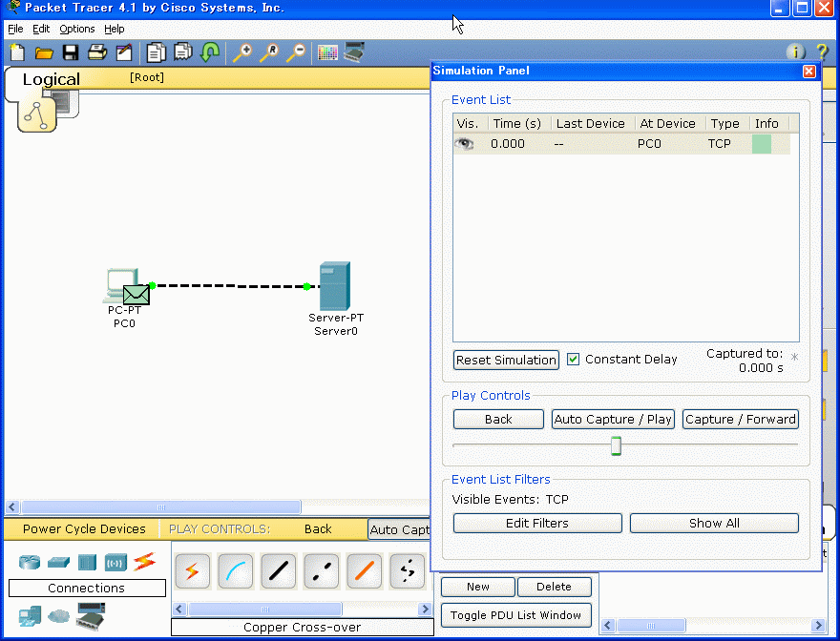Viewport: 840px width, 641px height.
Task: Click Show All events button
Action: coord(714,523)
